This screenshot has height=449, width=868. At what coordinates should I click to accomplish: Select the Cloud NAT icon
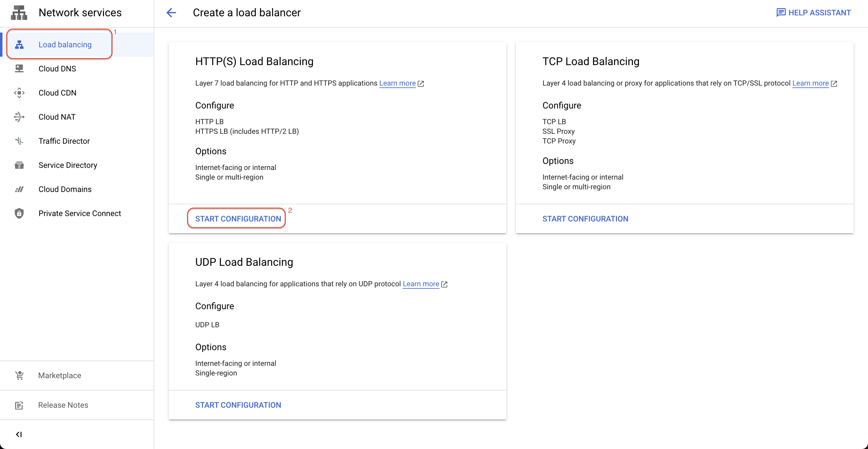19,117
